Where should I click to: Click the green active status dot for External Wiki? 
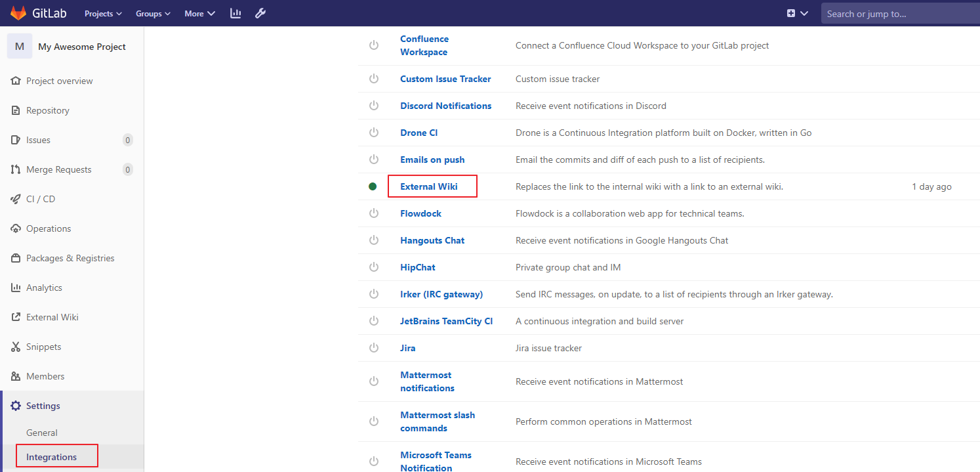(x=373, y=186)
